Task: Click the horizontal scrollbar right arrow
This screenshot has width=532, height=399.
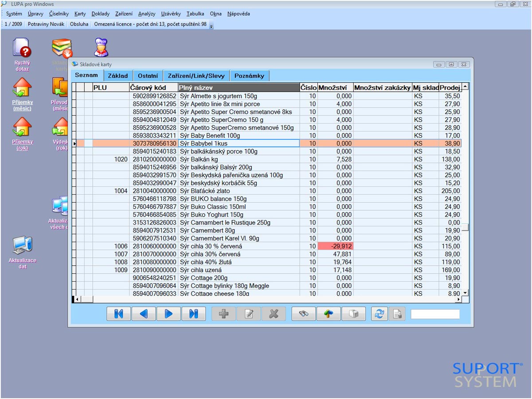Action: point(458,300)
